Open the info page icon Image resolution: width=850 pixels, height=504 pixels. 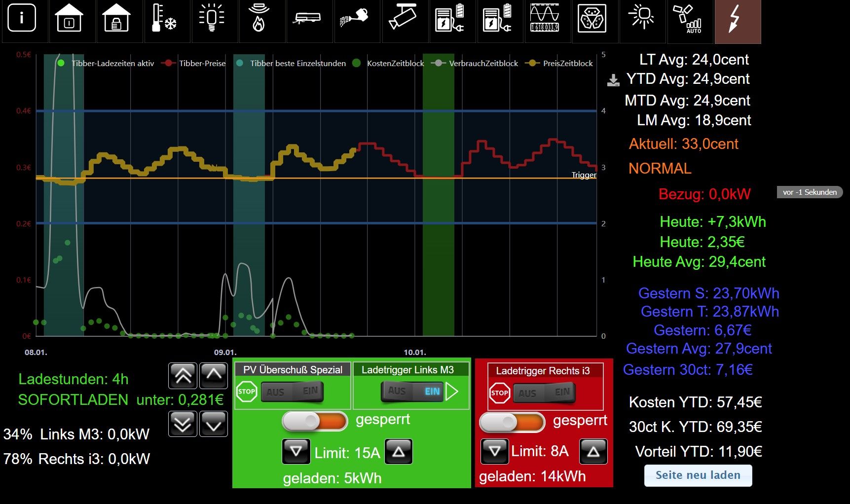[x=22, y=18]
